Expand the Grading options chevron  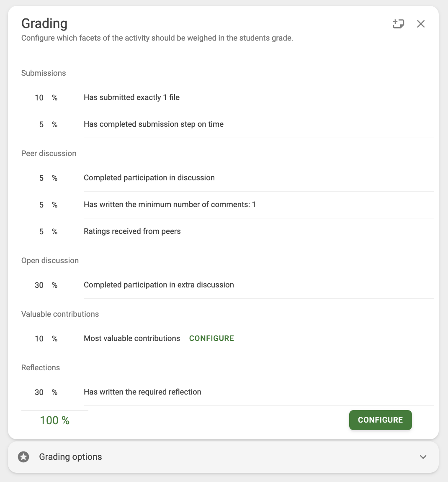tap(423, 457)
